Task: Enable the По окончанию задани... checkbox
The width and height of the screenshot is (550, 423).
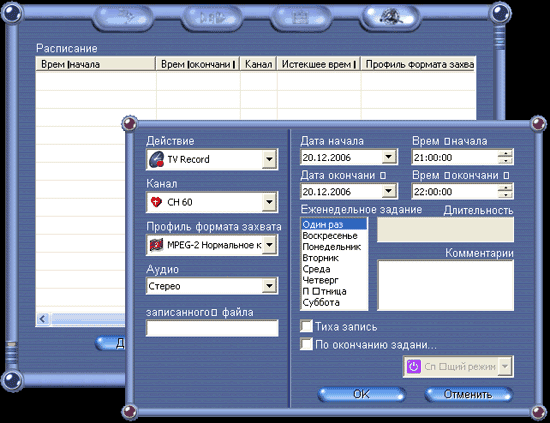Action: [306, 344]
